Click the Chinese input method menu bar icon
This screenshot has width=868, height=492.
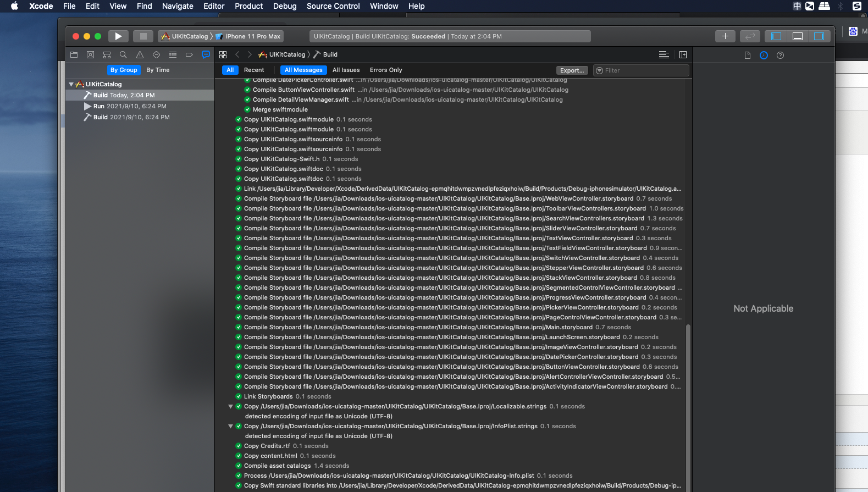797,6
